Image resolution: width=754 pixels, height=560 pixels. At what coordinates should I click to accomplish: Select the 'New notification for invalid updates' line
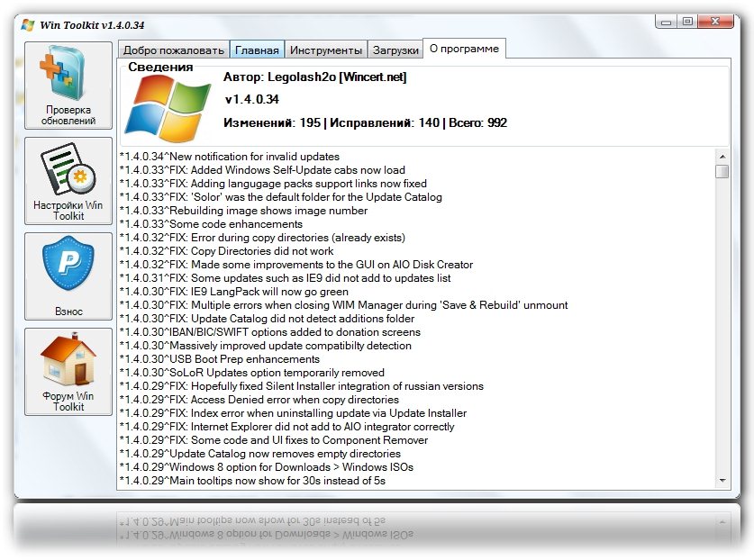tap(229, 157)
